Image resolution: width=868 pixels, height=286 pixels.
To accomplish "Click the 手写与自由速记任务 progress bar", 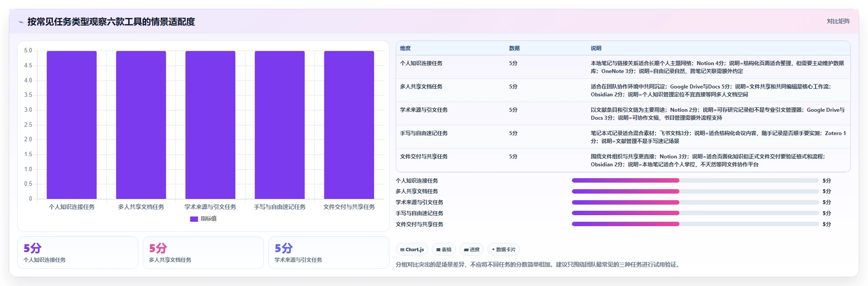I will click(x=695, y=213).
